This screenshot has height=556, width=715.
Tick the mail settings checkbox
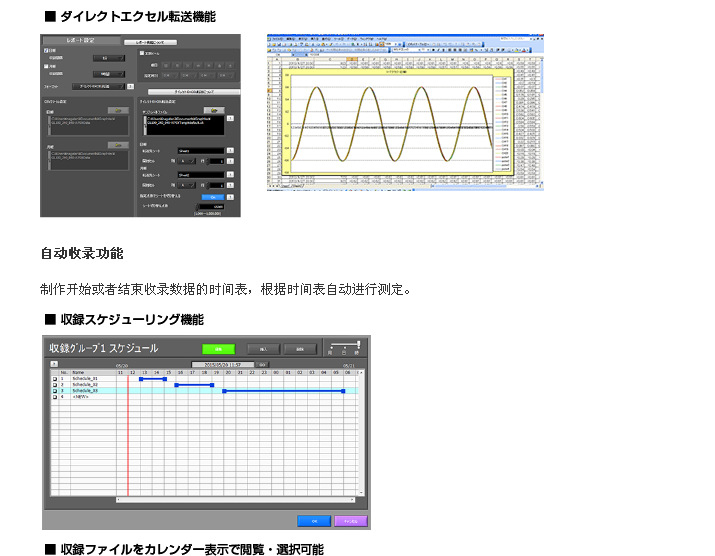(x=142, y=53)
